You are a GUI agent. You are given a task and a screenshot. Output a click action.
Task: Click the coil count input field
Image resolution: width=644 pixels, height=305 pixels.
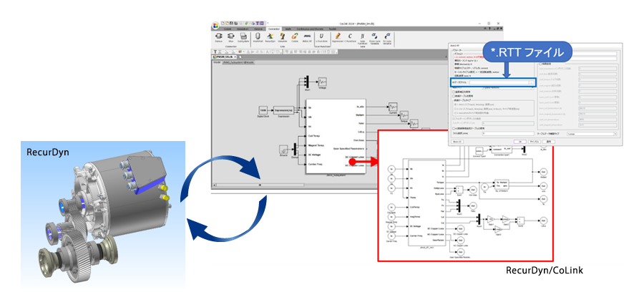508,134
